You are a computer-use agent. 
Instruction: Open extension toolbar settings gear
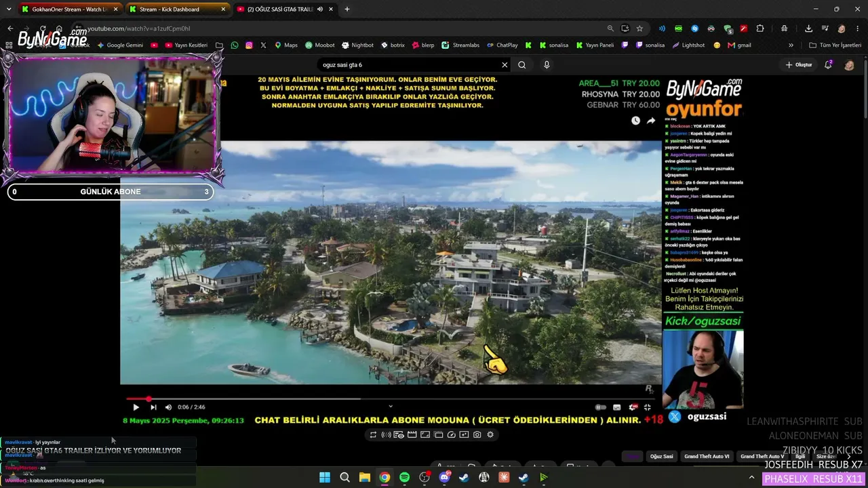pos(490,434)
